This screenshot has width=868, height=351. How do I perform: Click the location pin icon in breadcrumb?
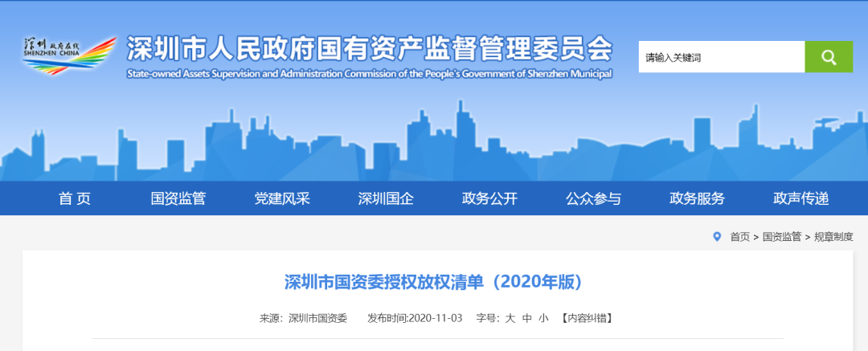[717, 236]
